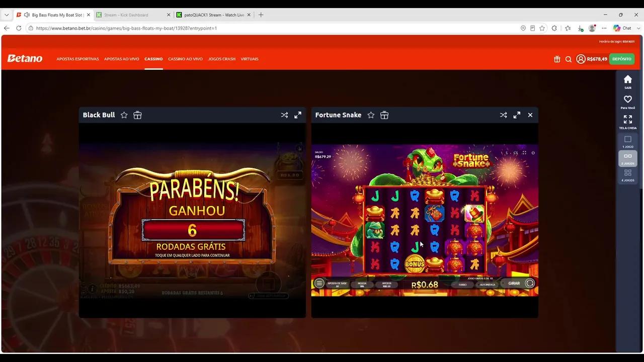This screenshot has width=644, height=362.
Task: Click the Aposta de Base control
Action: 337,284
